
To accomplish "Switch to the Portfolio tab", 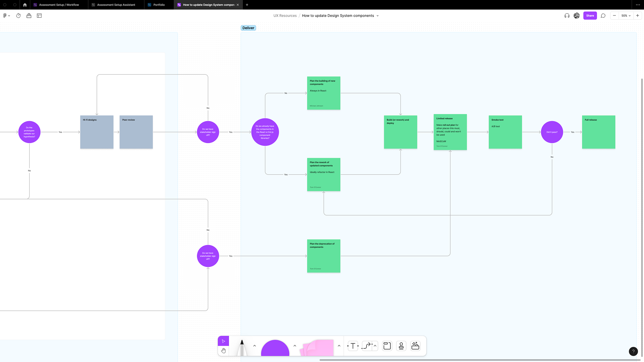I will [159, 5].
